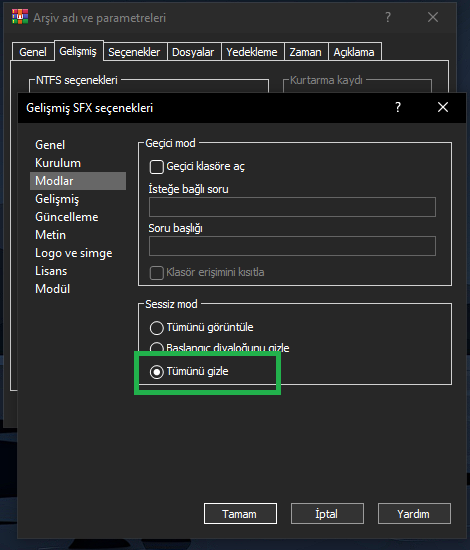This screenshot has height=550, width=470.
Task: Confirm with the Tamam button
Action: pyautogui.click(x=240, y=514)
